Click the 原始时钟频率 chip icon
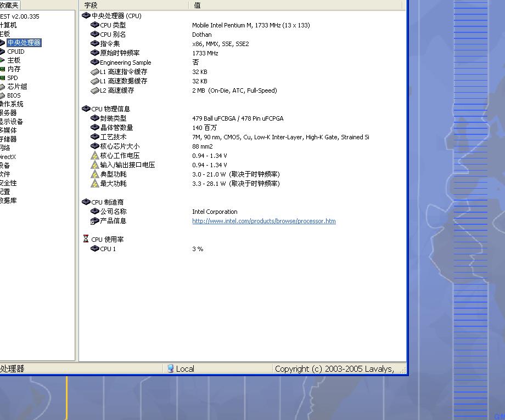This screenshot has width=505, height=420. pyautogui.click(x=94, y=53)
